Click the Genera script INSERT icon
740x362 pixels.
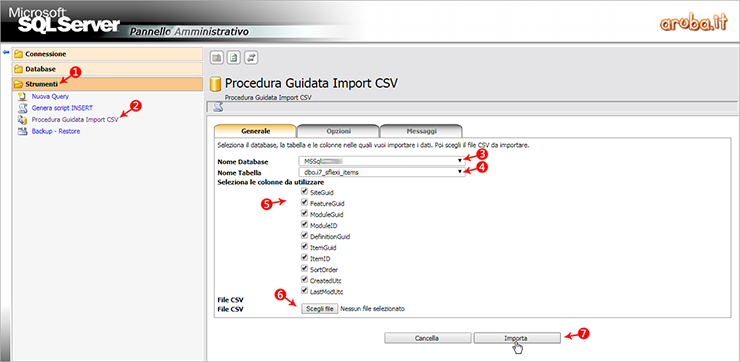pos(22,108)
